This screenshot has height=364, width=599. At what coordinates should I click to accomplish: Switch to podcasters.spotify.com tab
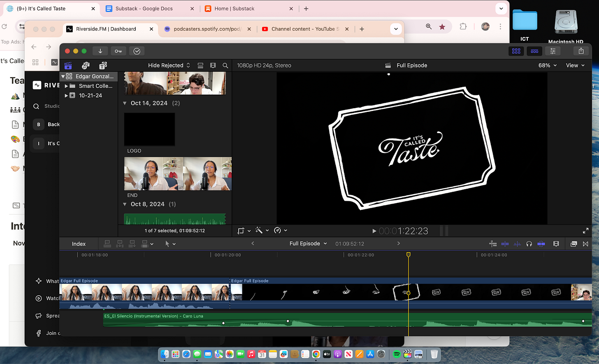click(x=208, y=29)
